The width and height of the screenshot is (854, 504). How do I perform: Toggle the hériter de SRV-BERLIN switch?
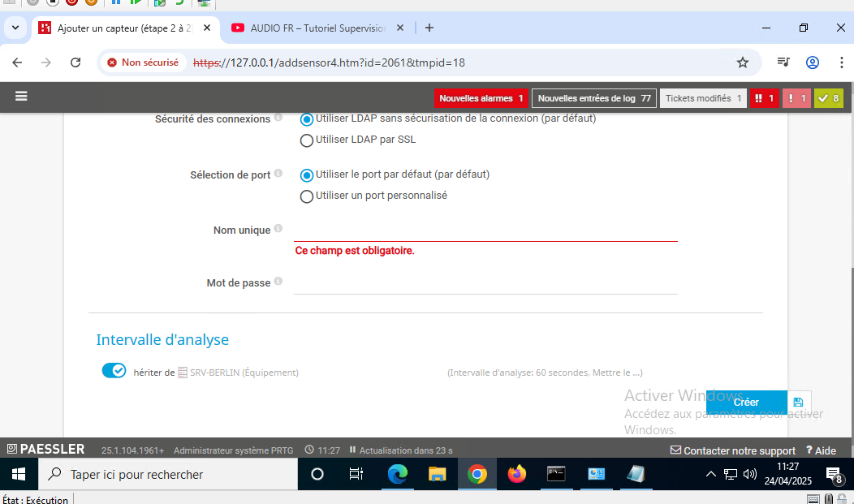click(114, 371)
